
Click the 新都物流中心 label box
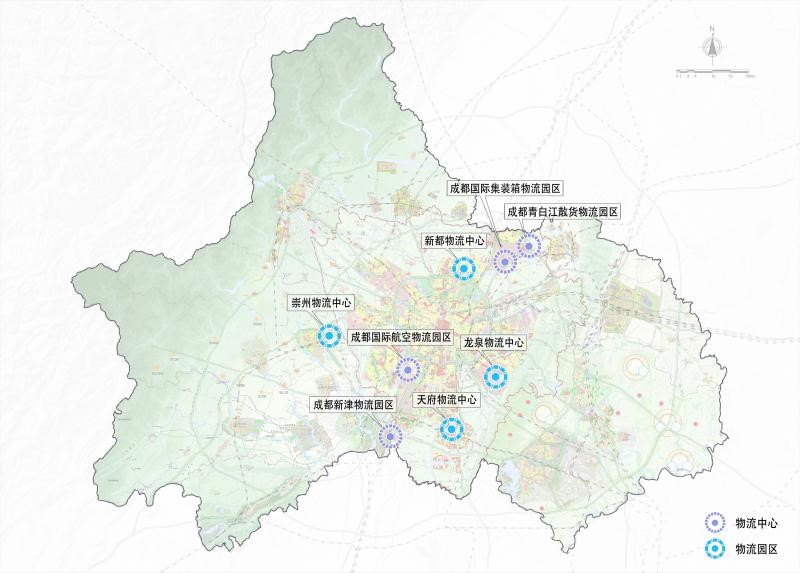[453, 240]
